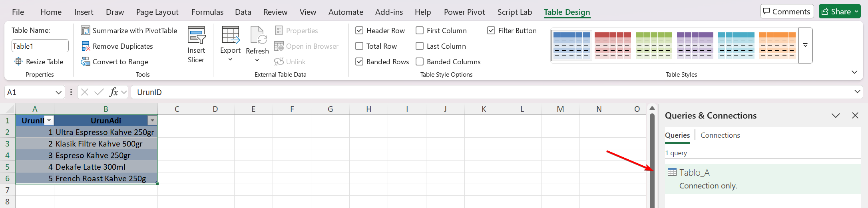Uncheck the Header Row checkbox
Screen dimensions: 868x208
359,31
